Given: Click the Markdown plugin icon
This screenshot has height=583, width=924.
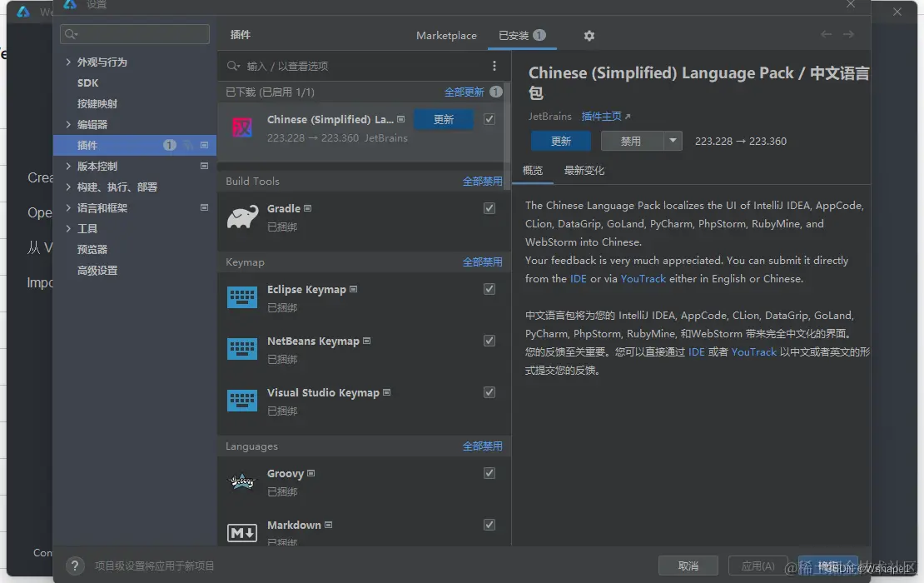Looking at the screenshot, I should (242, 533).
